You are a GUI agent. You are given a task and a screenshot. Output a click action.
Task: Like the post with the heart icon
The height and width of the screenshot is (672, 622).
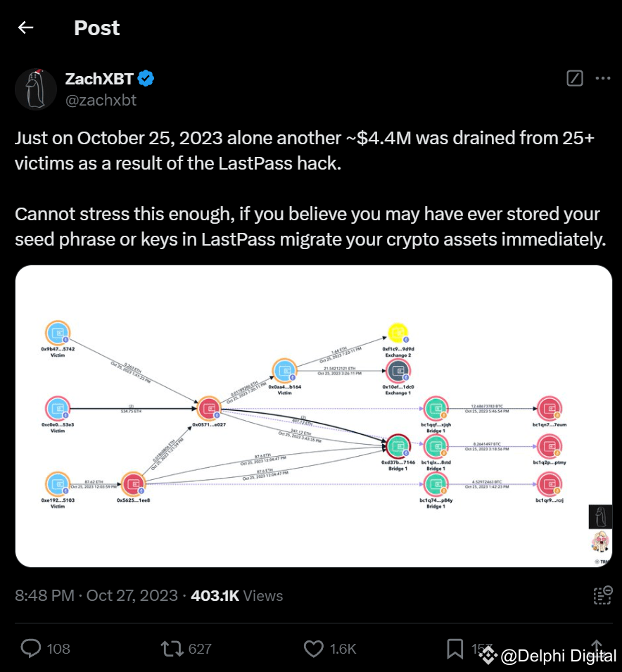click(x=313, y=647)
